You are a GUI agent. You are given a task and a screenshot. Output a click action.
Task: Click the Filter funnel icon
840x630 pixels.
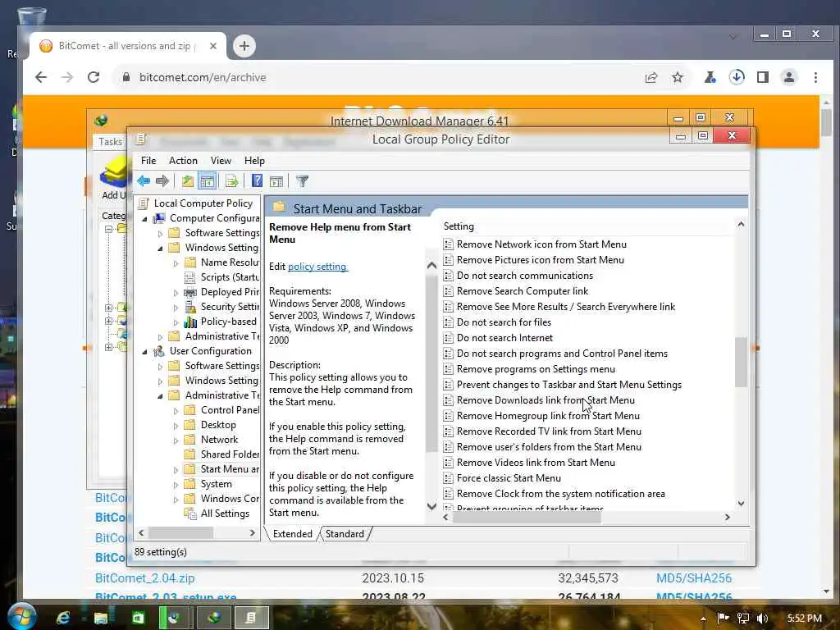coord(302,181)
